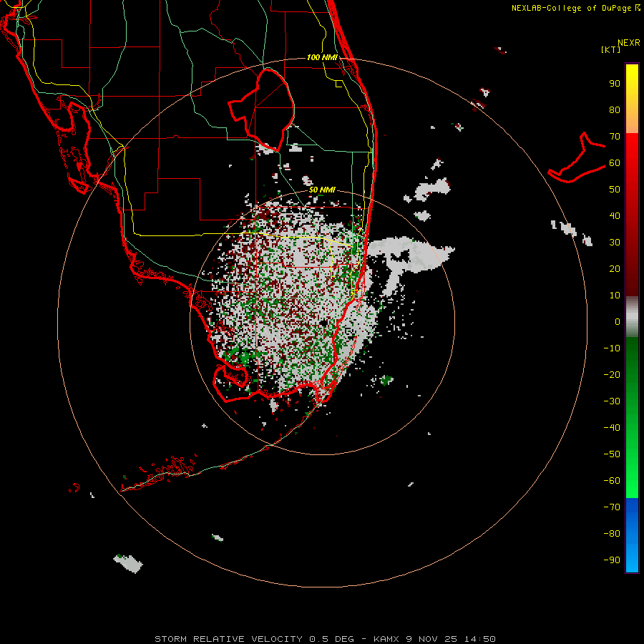Click the 50 value on the velocity scale
The image size is (644, 644).
(x=615, y=190)
